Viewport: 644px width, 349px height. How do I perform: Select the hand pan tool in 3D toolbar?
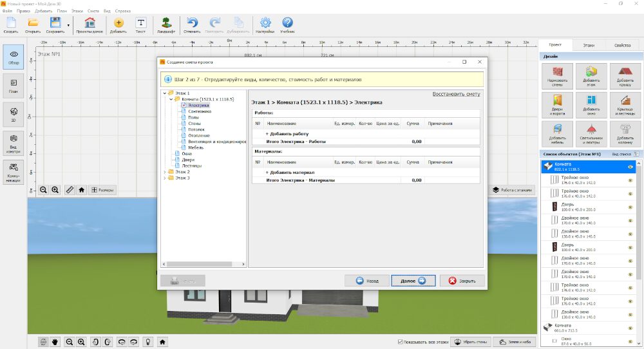pyautogui.click(x=55, y=342)
